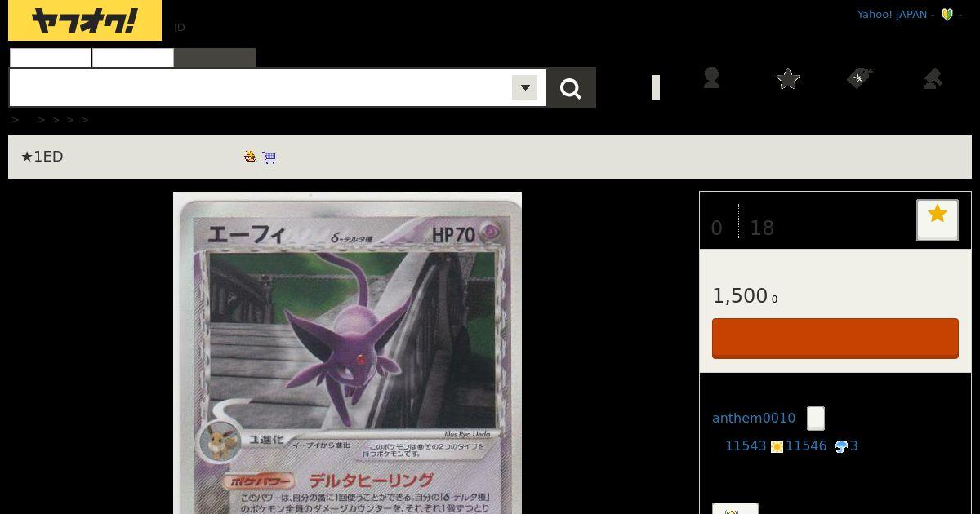This screenshot has height=514, width=980.
Task: Click the ★1ED item title text
Action: coord(42,157)
